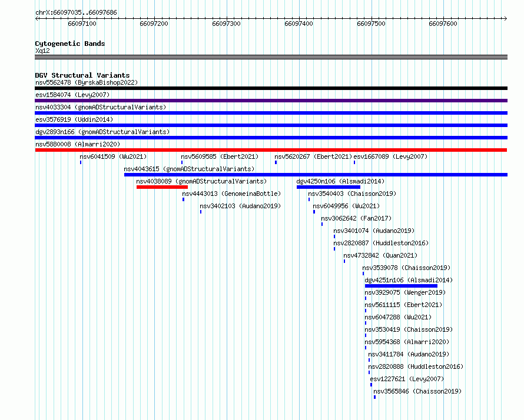This screenshot has height=420, width=524.
Task: Click nsv6047288 (Wu2021) label
Action: click(x=398, y=317)
